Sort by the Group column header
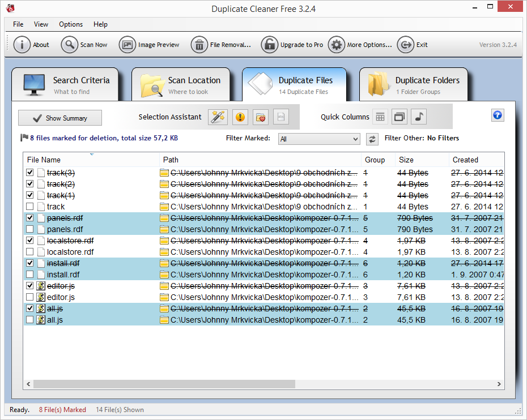527x420 pixels. 378,160
